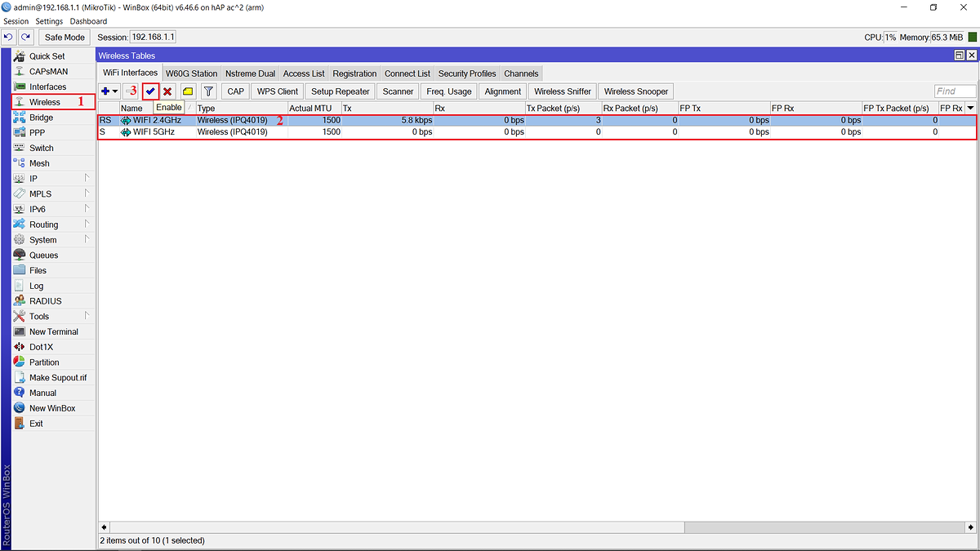Open CAPsMAN in the sidebar
Screen dimensions: 980x551
[x=47, y=72]
